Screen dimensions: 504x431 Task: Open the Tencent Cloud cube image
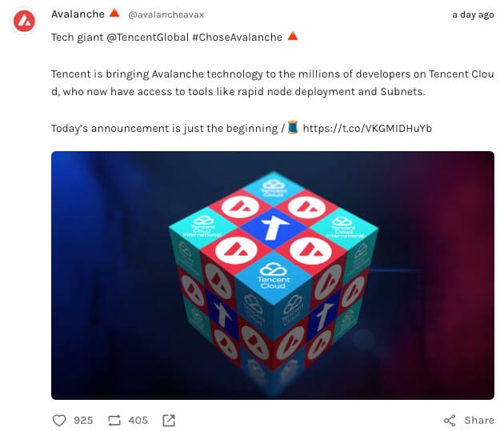point(273,275)
